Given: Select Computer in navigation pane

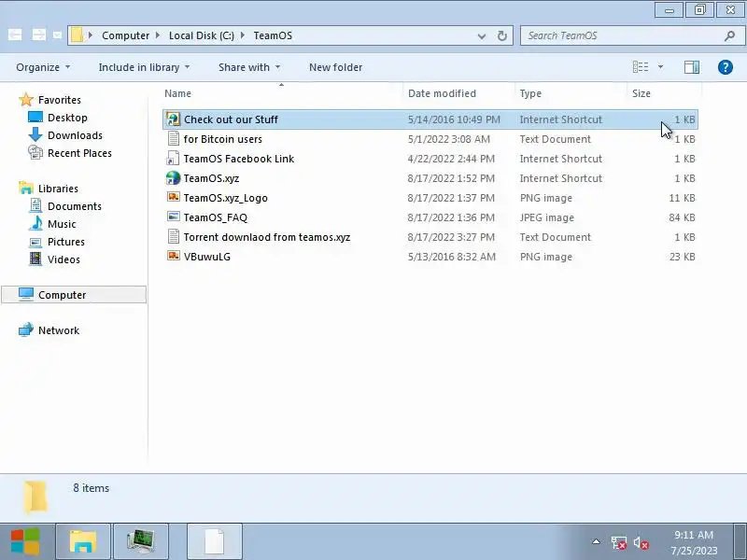Looking at the screenshot, I should tap(74, 295).
